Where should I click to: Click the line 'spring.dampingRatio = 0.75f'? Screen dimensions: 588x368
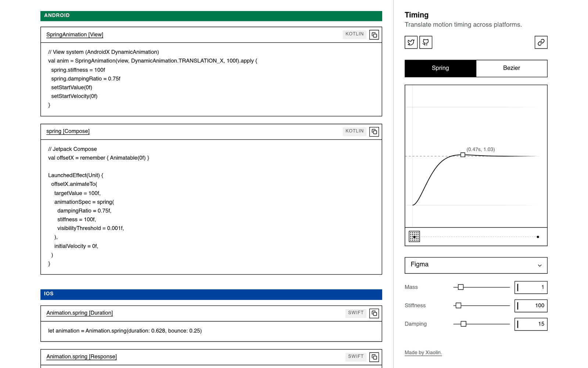coord(86,79)
